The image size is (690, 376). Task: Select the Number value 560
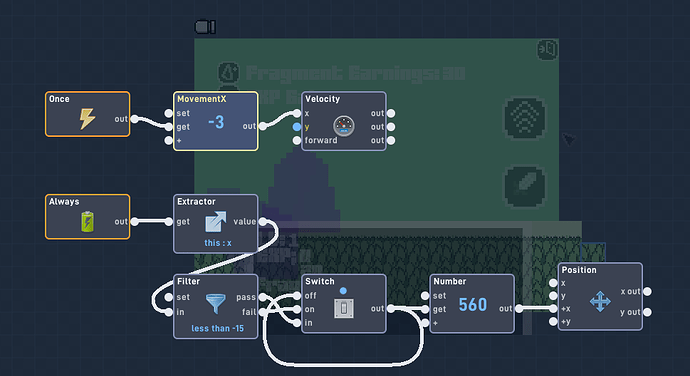point(473,305)
